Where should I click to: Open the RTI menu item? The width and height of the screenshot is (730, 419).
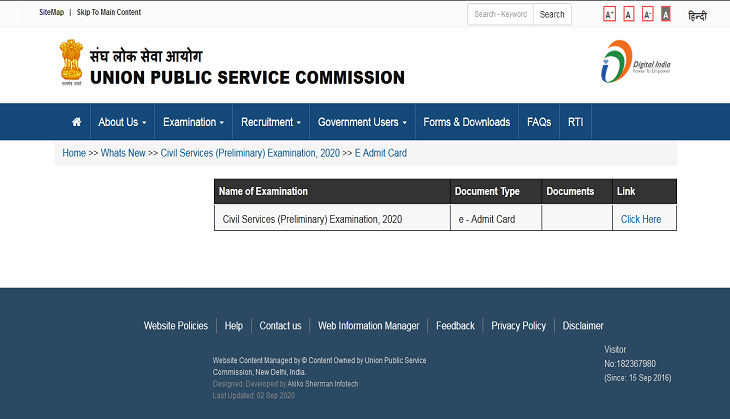(575, 122)
